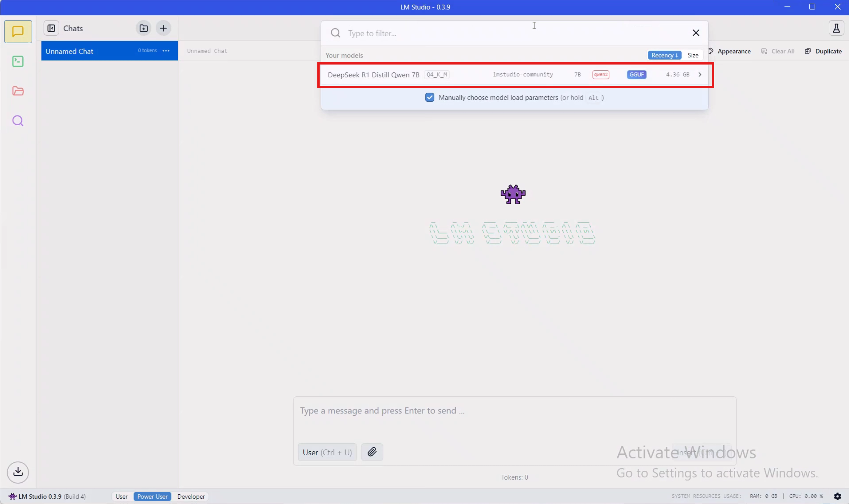This screenshot has height=504, width=849.
Task: Open app settings gear
Action: (x=837, y=496)
